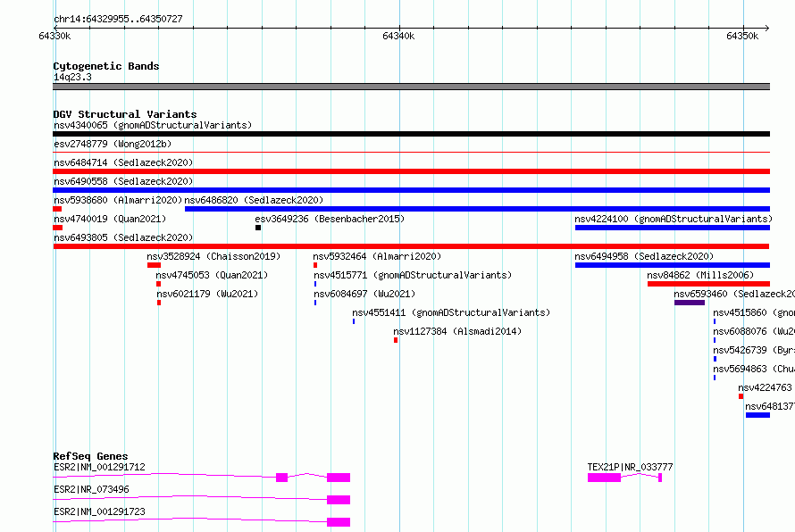Viewport: 795px width, 532px height.
Task: Open the nsv4740019 (Quan2021) label
Action: (x=110, y=219)
